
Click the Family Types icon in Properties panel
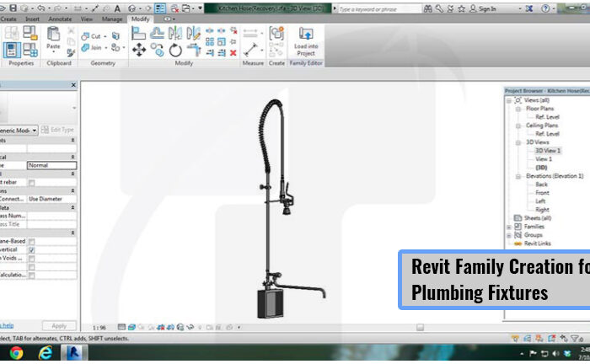(x=30, y=50)
